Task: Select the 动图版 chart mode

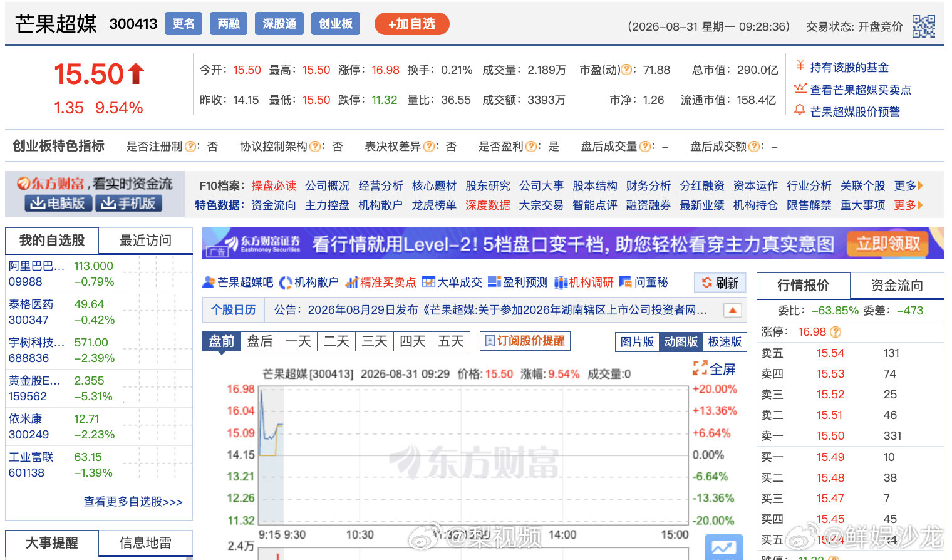Action: point(681,342)
